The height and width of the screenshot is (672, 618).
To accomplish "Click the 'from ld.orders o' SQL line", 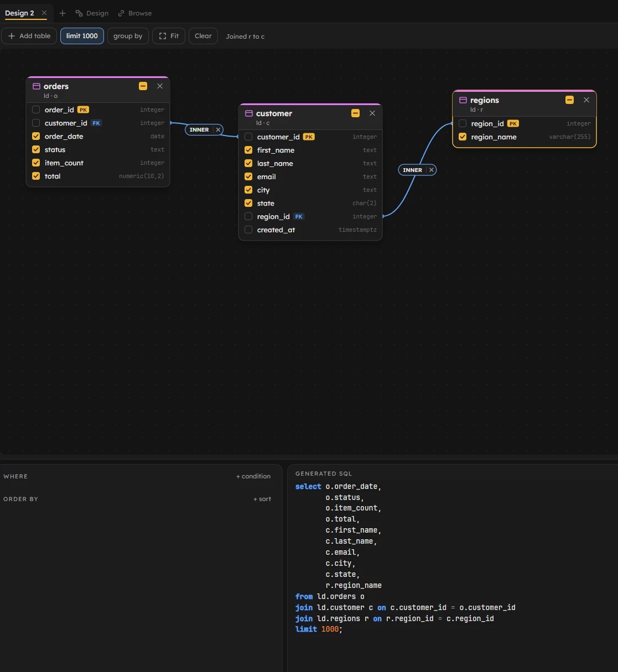I will (330, 596).
